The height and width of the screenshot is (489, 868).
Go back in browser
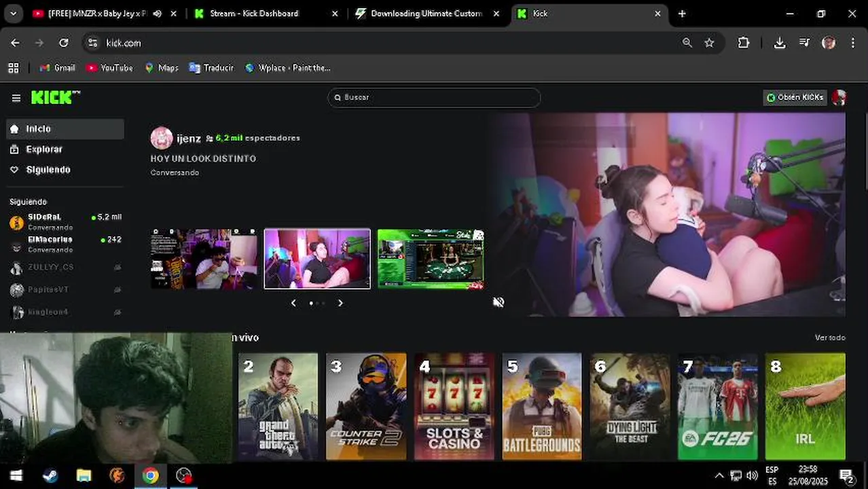coord(15,43)
